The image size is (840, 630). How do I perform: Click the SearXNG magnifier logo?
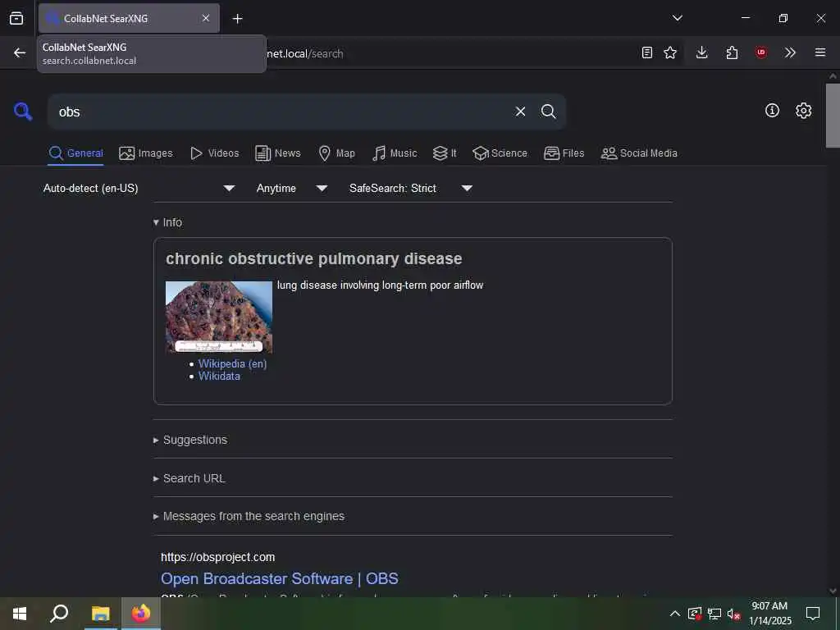coord(23,112)
